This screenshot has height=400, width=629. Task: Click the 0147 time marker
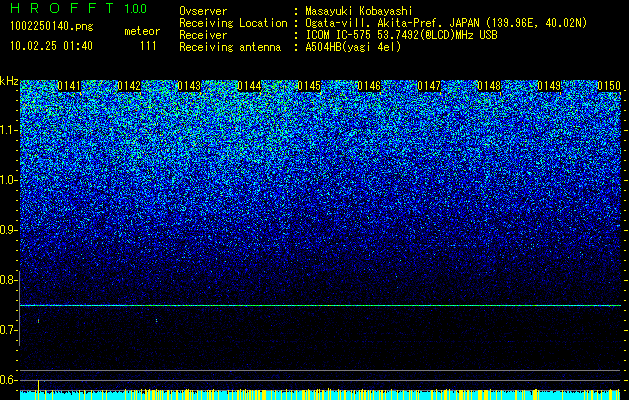point(429,86)
